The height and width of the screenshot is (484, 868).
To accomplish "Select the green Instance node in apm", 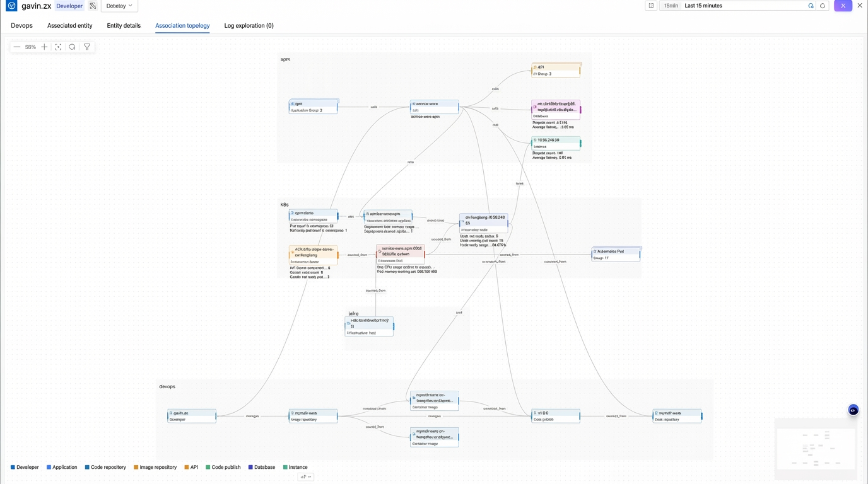I will tap(556, 143).
